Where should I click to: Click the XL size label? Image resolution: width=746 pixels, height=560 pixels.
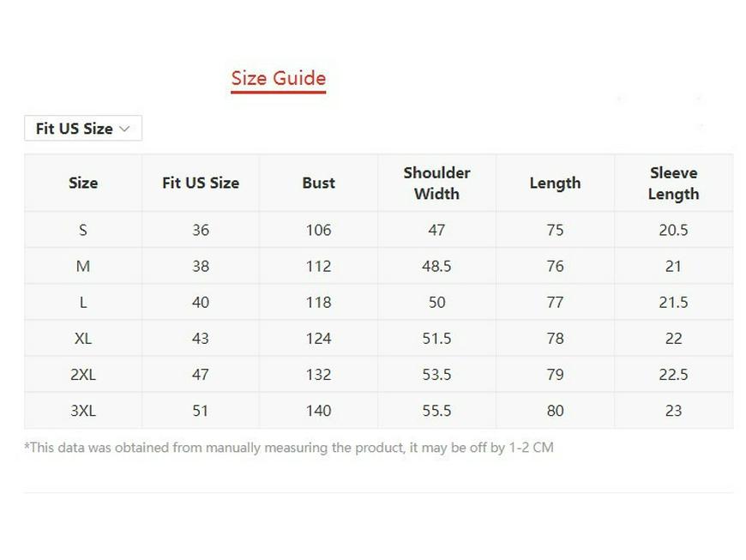83,338
